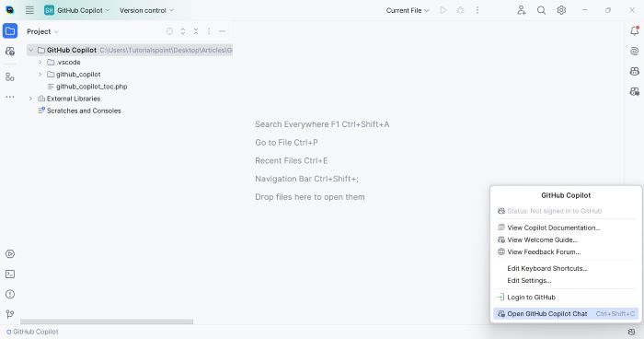
Task: Open the Structure tool window icon
Action: pos(10,76)
